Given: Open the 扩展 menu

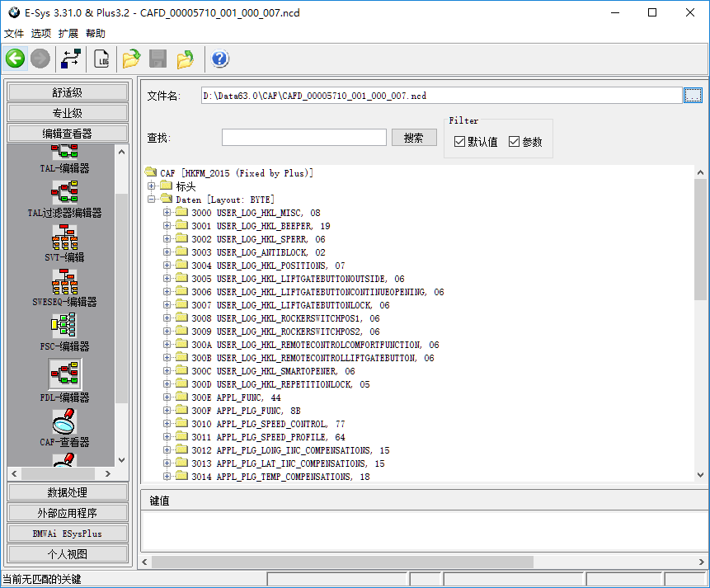Looking at the screenshot, I should (x=68, y=34).
